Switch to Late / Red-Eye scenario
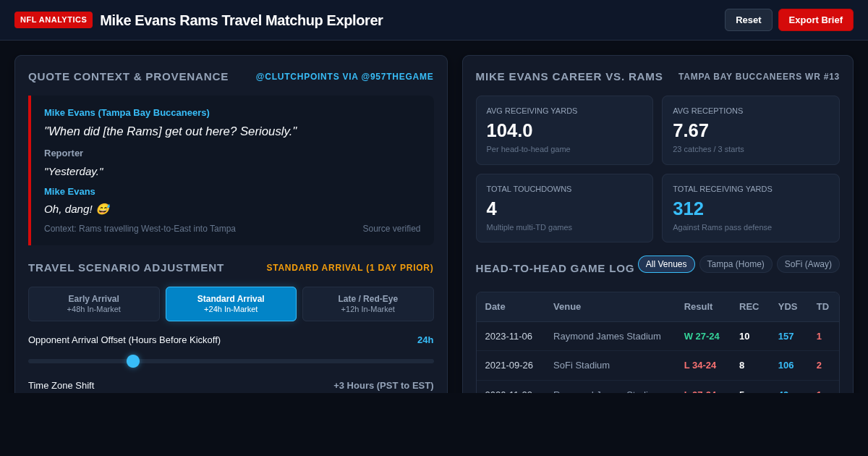868x456 pixels. (368, 304)
